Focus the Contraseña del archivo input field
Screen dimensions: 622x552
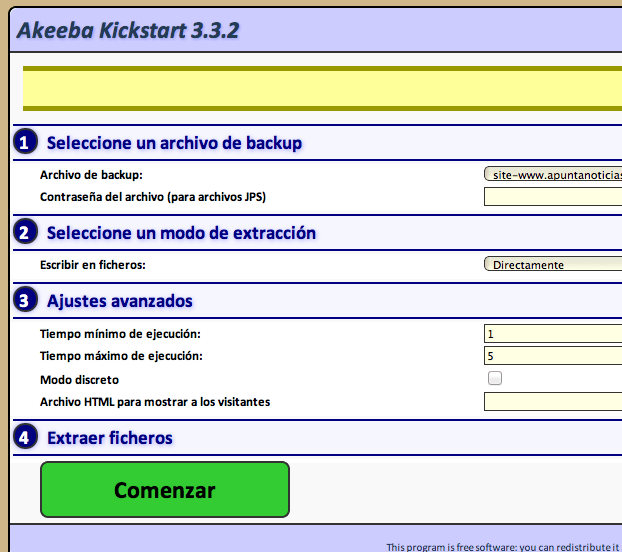(553, 197)
